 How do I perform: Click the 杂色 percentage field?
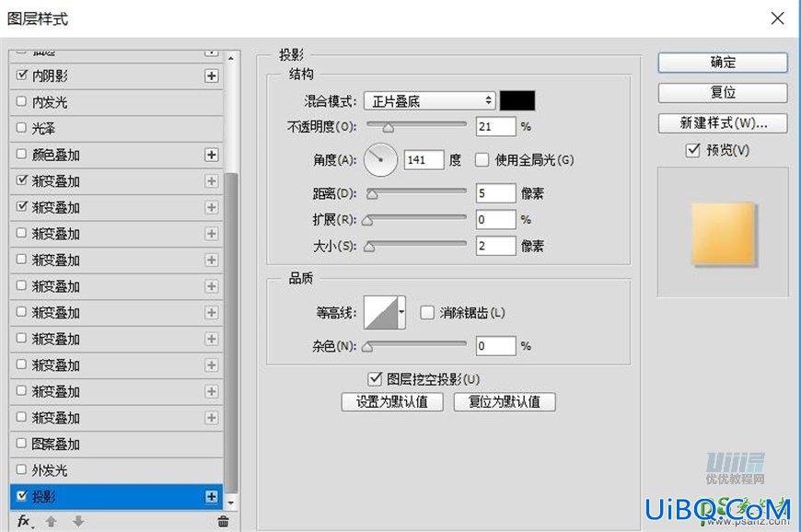(495, 346)
